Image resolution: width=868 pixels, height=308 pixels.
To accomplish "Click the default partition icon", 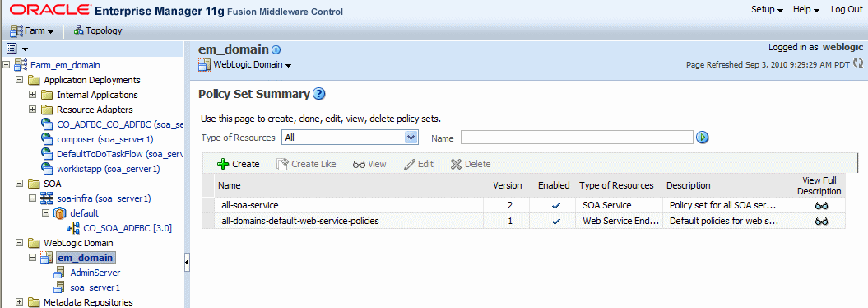I will pos(60,213).
